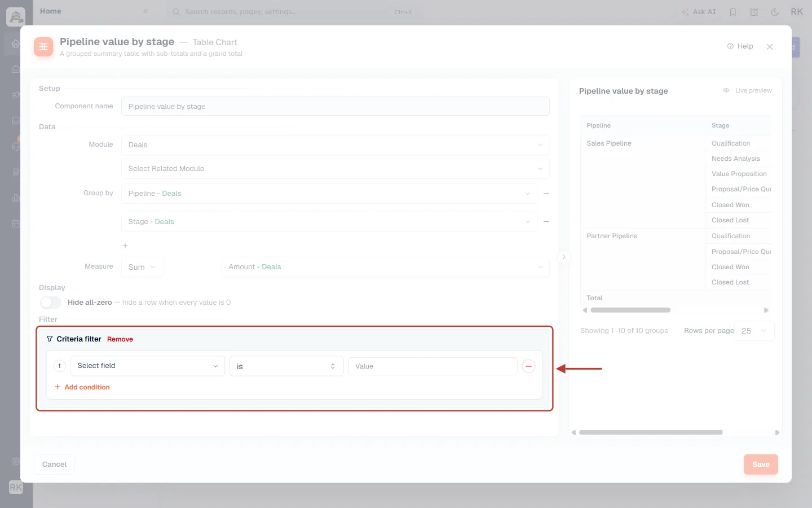Click the Help link
This screenshot has width=812, height=508.
[x=740, y=46]
